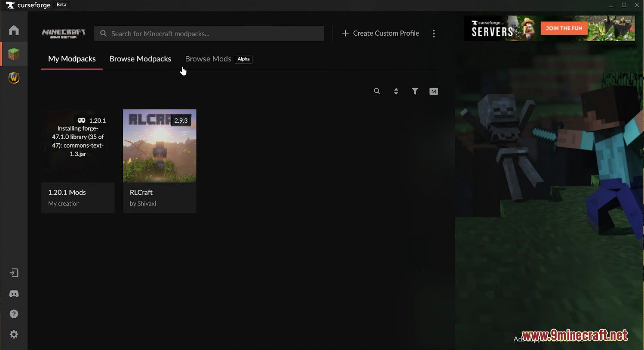The height and width of the screenshot is (350, 644).
Task: Click the 1.20.1 Mods profile title
Action: [67, 192]
